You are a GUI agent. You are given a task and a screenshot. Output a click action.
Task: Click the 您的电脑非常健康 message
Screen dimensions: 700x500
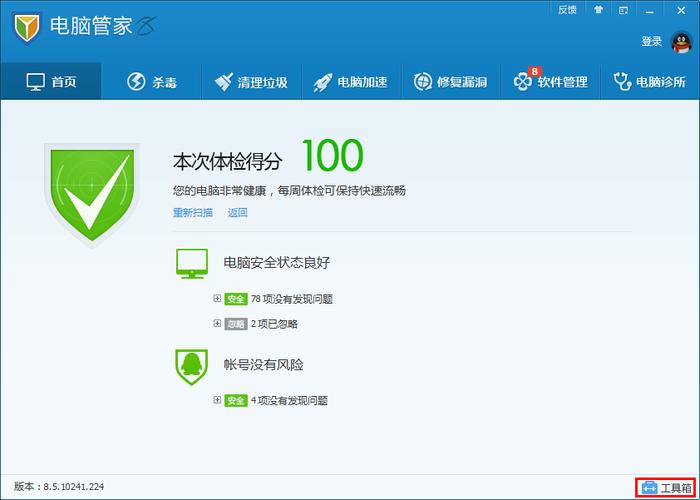click(289, 191)
